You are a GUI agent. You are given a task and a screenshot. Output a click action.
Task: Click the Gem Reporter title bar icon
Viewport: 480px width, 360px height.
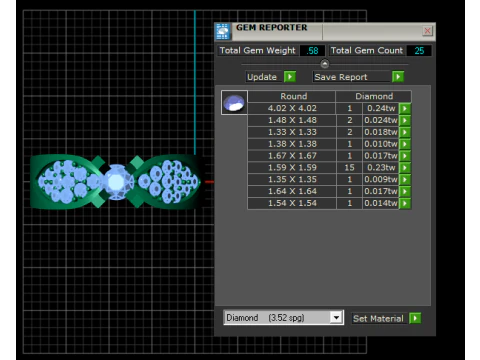coord(223,32)
